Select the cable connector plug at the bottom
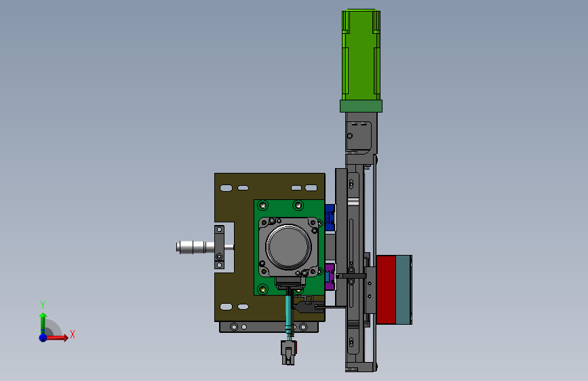 288,353
